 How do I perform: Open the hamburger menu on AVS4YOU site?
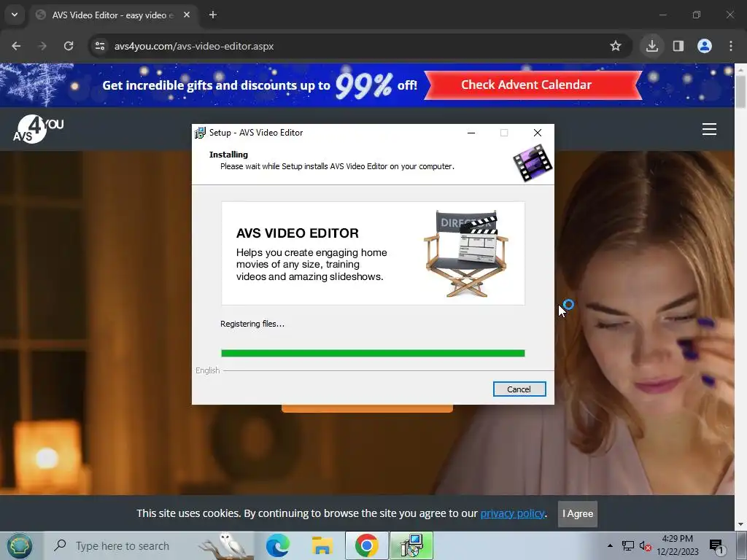pos(709,129)
